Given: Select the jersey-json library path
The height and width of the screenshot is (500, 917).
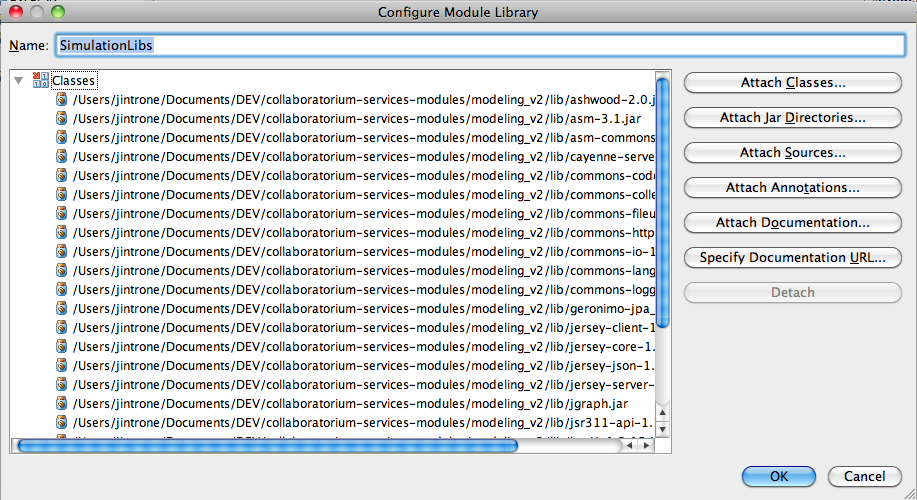Looking at the screenshot, I should tap(363, 365).
